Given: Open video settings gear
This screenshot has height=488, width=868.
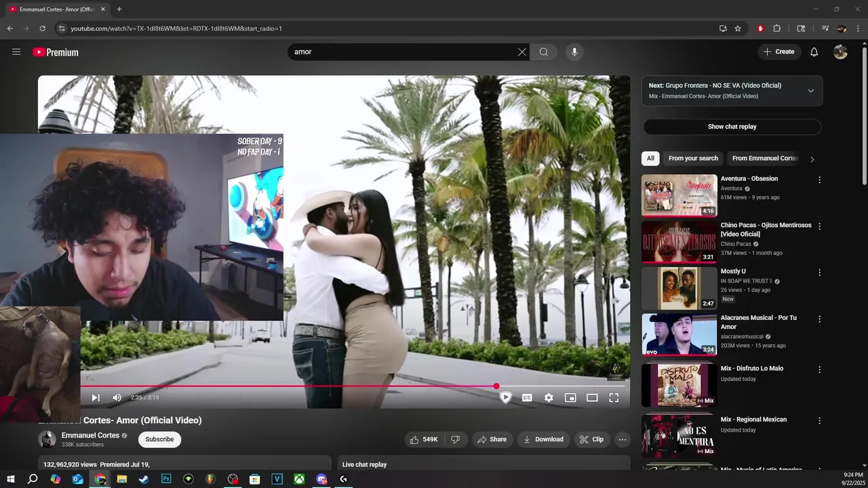Looking at the screenshot, I should [549, 398].
